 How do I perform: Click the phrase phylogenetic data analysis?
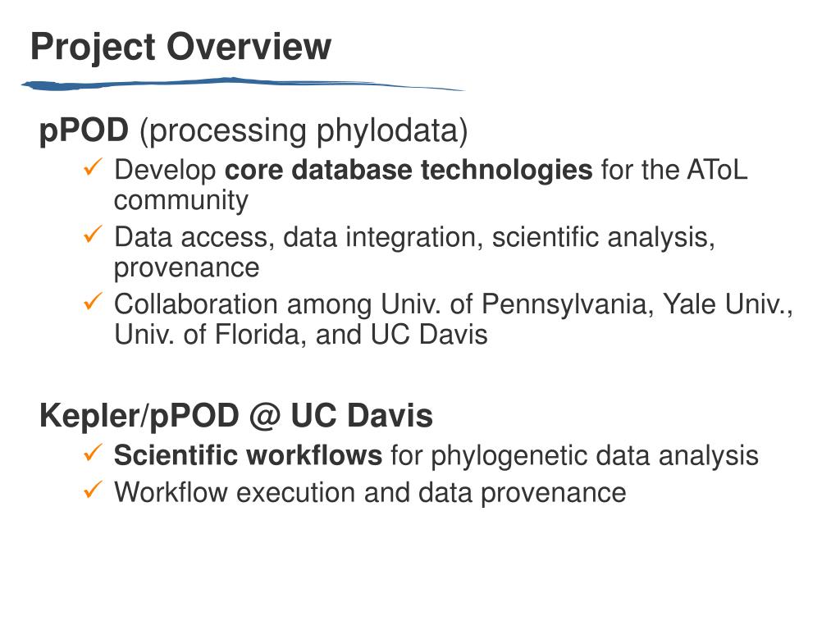[x=595, y=456]
